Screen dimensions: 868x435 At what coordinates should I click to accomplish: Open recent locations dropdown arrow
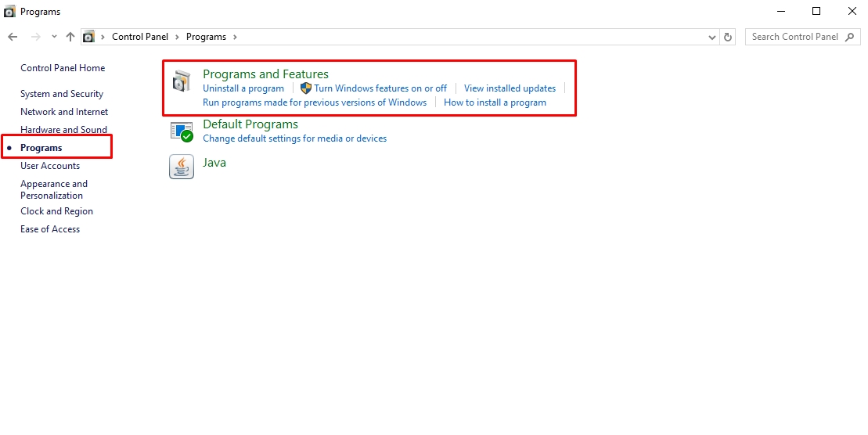pos(54,37)
